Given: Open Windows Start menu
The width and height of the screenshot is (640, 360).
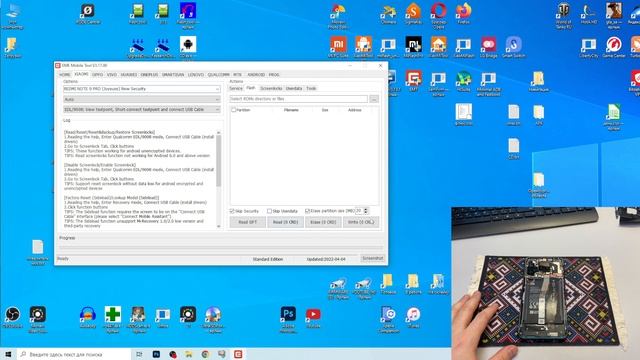Looking at the screenshot, I should pyautogui.click(x=8, y=354).
